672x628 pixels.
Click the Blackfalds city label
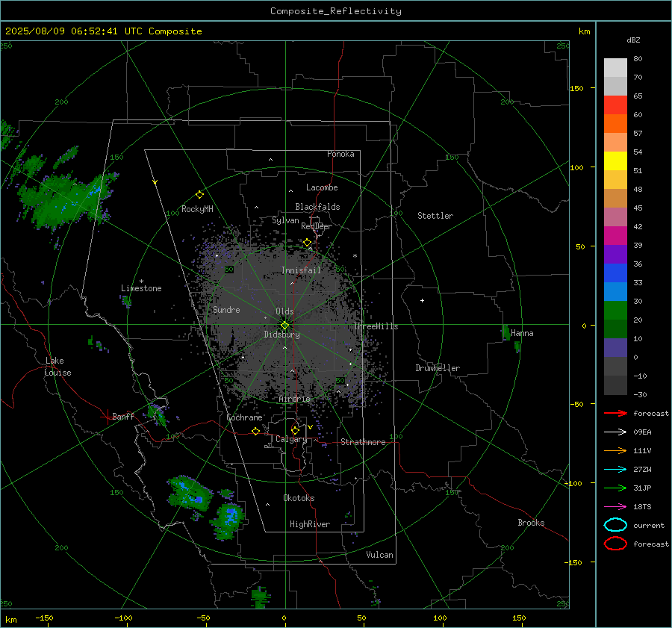coord(317,207)
